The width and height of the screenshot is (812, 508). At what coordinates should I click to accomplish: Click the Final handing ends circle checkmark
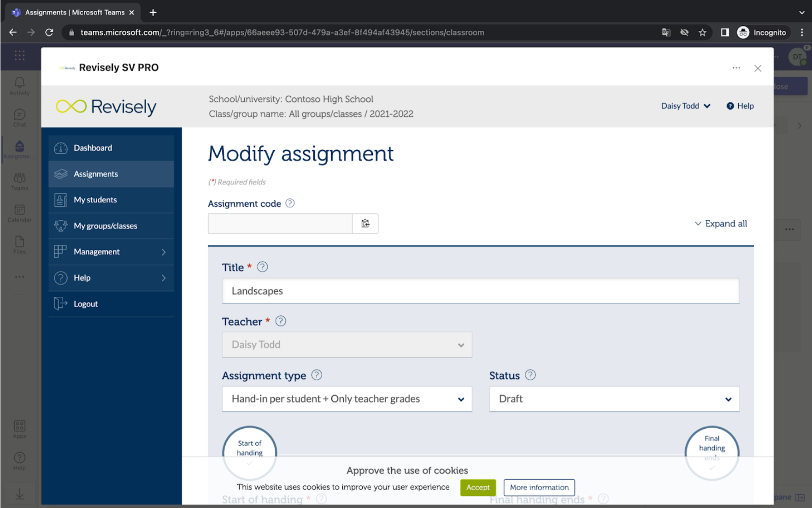[712, 467]
